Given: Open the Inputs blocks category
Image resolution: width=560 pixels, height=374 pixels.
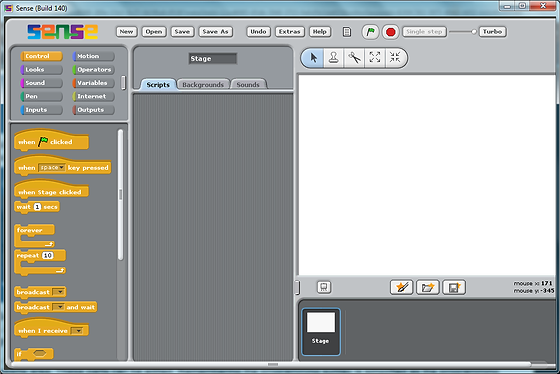Looking at the screenshot, I should pos(41,110).
